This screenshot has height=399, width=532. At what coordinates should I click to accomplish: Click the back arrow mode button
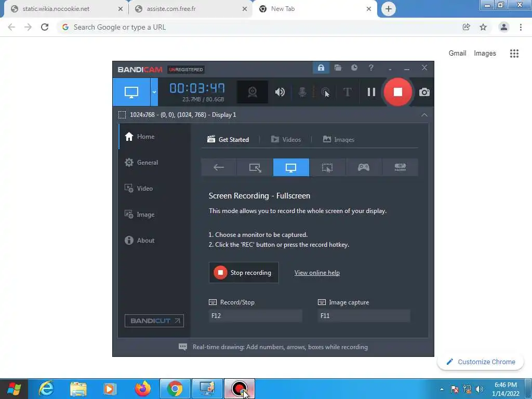(219, 167)
